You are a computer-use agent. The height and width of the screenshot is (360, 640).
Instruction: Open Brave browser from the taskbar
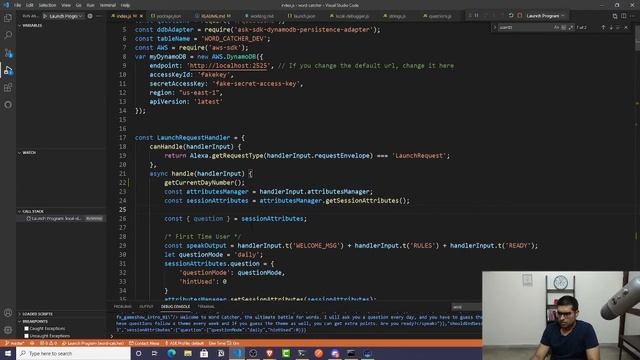pyautogui.click(x=269, y=353)
